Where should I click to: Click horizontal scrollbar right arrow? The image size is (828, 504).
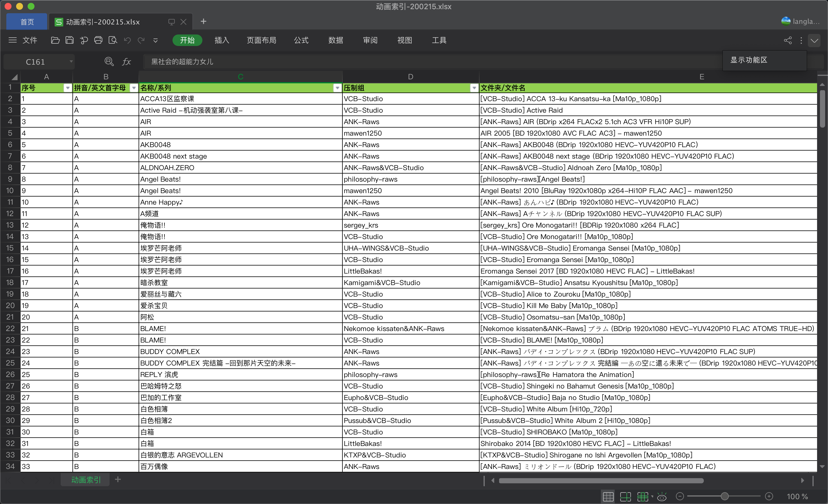pos(802,480)
